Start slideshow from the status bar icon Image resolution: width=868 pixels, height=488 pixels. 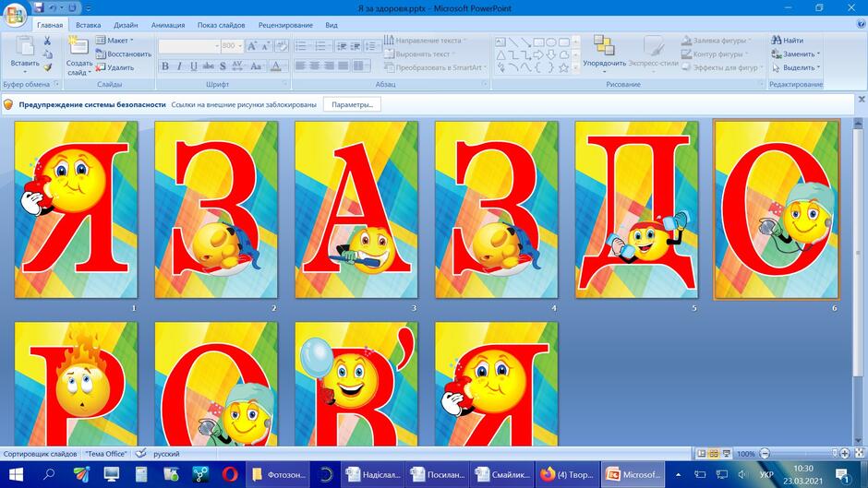click(727, 454)
